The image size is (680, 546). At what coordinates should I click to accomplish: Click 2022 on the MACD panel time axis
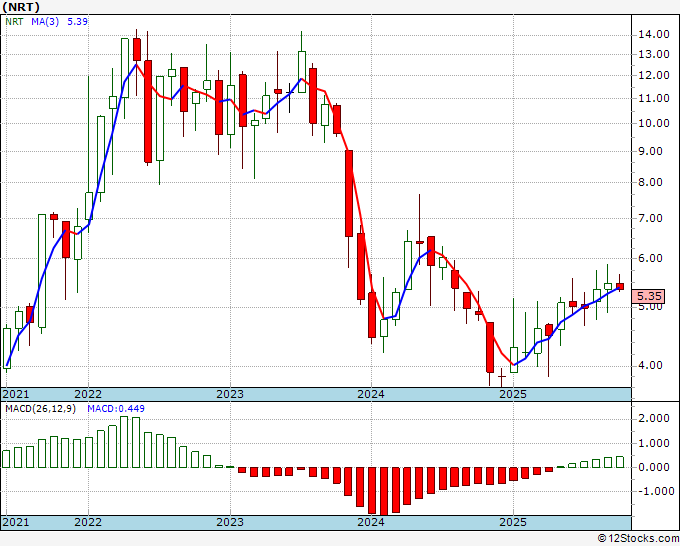point(88,522)
